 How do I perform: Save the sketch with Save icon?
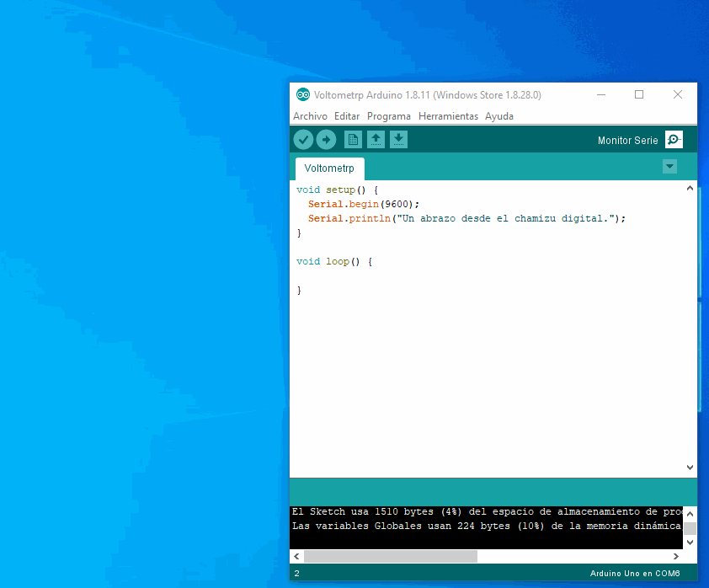[x=399, y=140]
